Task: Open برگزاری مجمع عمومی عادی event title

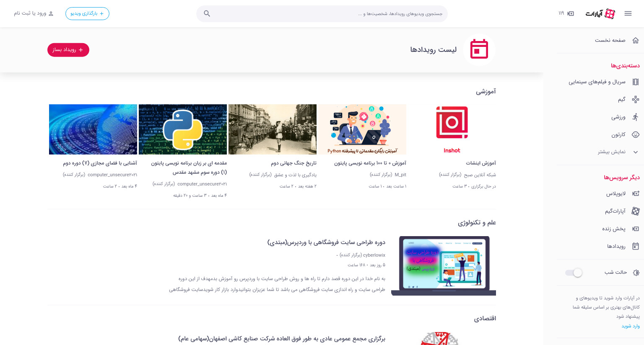Action: 282,339
